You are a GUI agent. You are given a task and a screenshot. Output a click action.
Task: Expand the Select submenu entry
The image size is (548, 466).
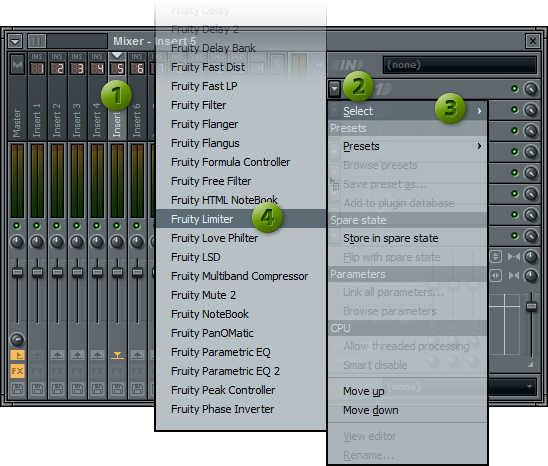click(x=407, y=111)
